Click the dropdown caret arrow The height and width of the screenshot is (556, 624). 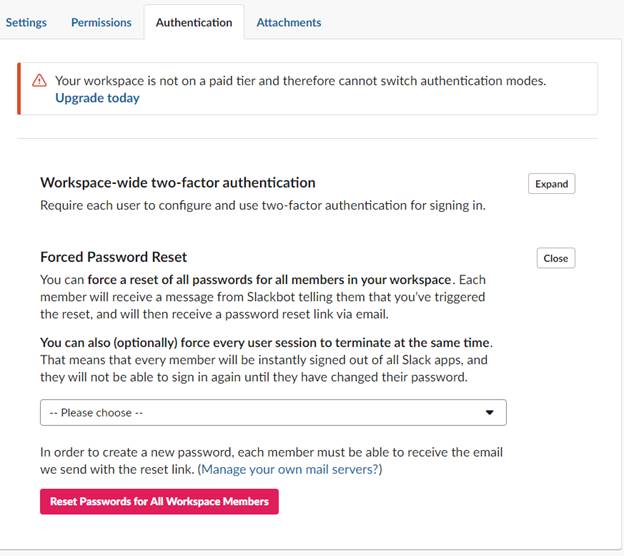[x=489, y=413]
